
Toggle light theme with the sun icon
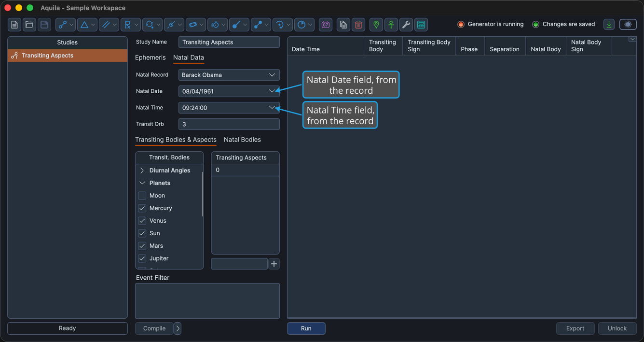click(628, 25)
